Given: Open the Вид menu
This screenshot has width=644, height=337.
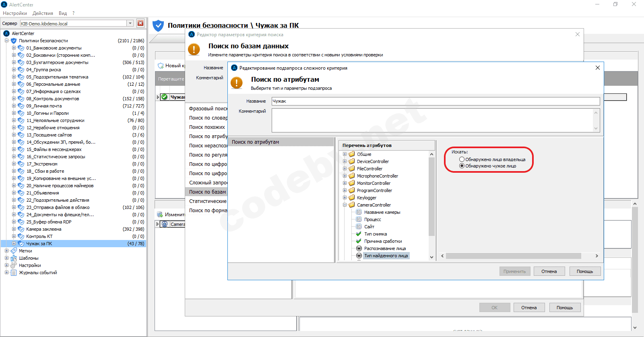Looking at the screenshot, I should (63, 13).
